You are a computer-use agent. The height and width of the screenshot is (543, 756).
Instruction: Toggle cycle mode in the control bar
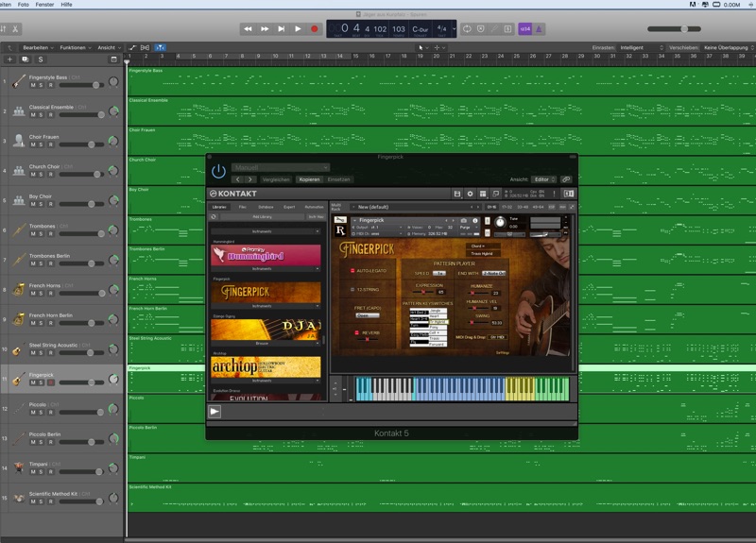tap(467, 29)
